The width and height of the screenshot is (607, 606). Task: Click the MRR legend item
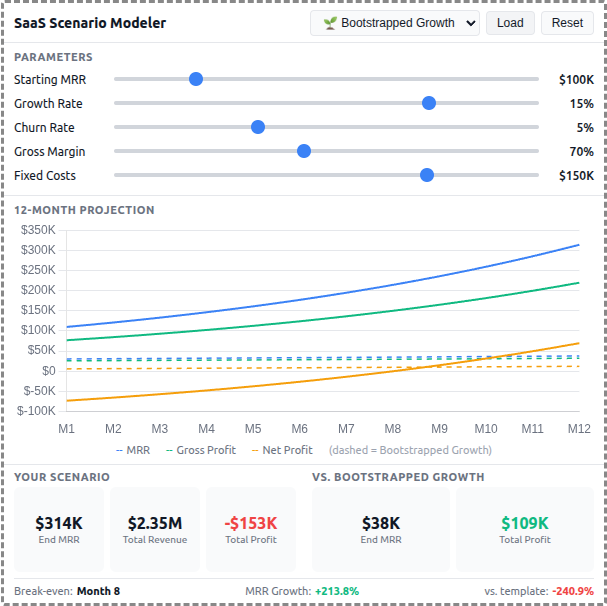click(x=132, y=450)
